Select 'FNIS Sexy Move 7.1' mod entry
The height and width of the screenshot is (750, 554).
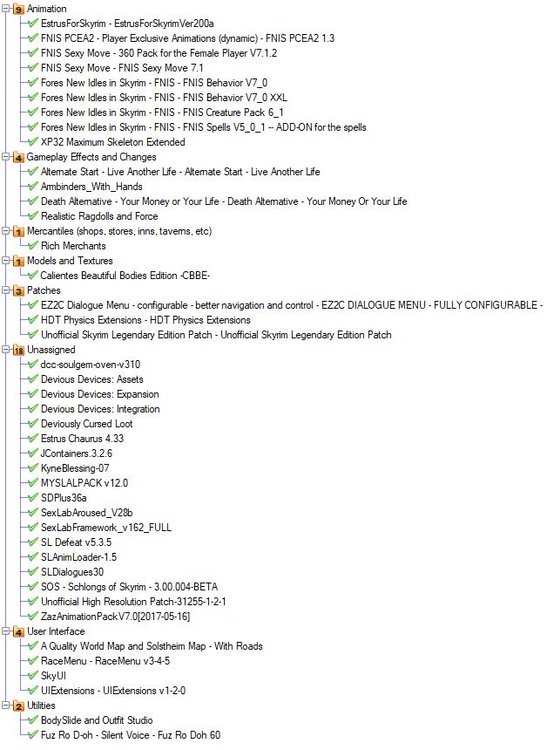click(122, 68)
